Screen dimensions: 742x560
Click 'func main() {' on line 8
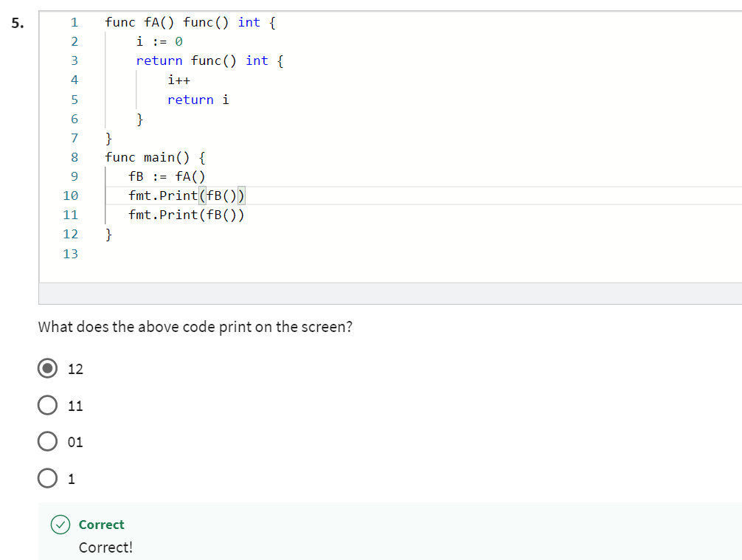tap(155, 157)
